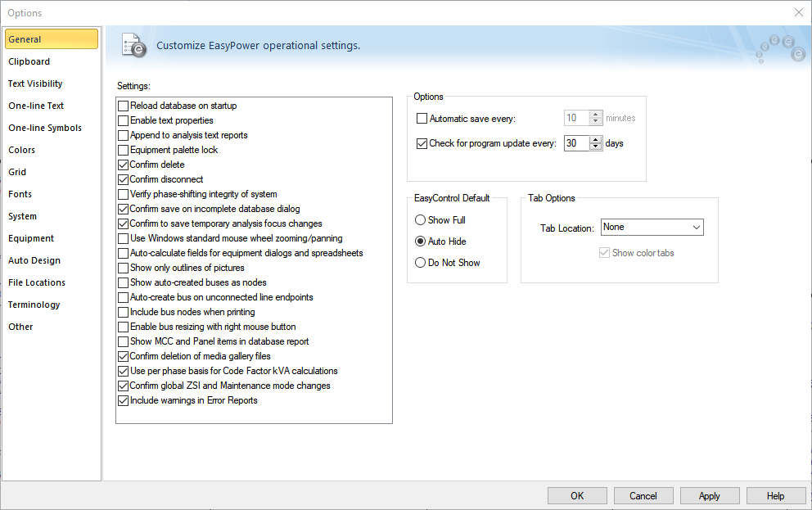The height and width of the screenshot is (510, 812).
Task: Go to the Colors options page
Action: click(22, 150)
